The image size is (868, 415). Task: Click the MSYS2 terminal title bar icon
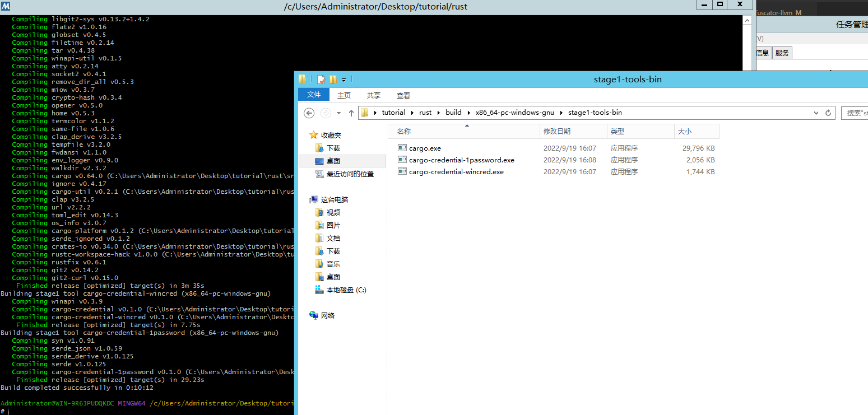(6, 7)
